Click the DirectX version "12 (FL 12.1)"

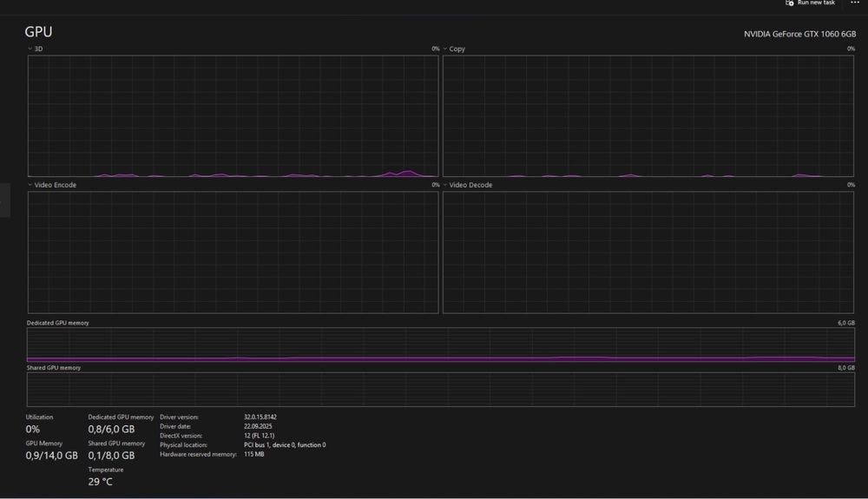(x=259, y=436)
